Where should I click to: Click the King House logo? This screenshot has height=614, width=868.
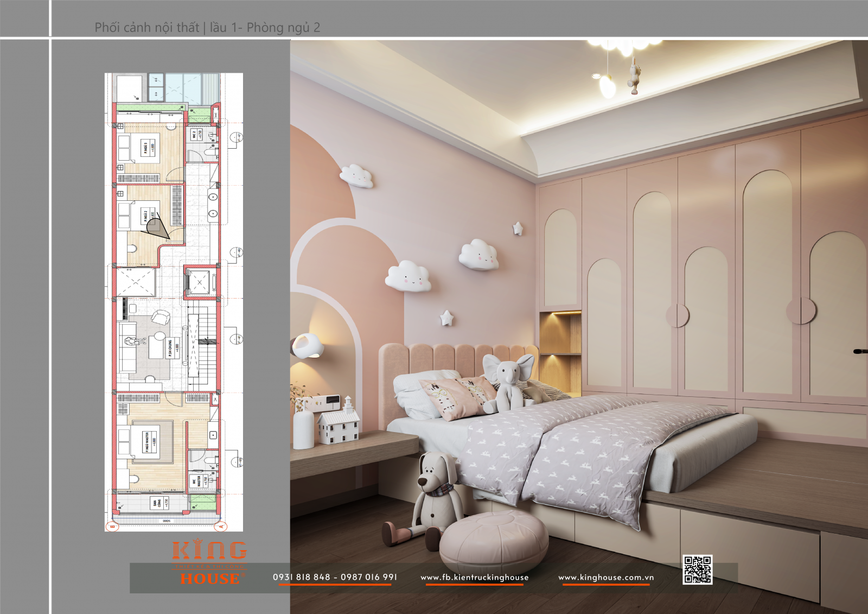[x=209, y=564]
